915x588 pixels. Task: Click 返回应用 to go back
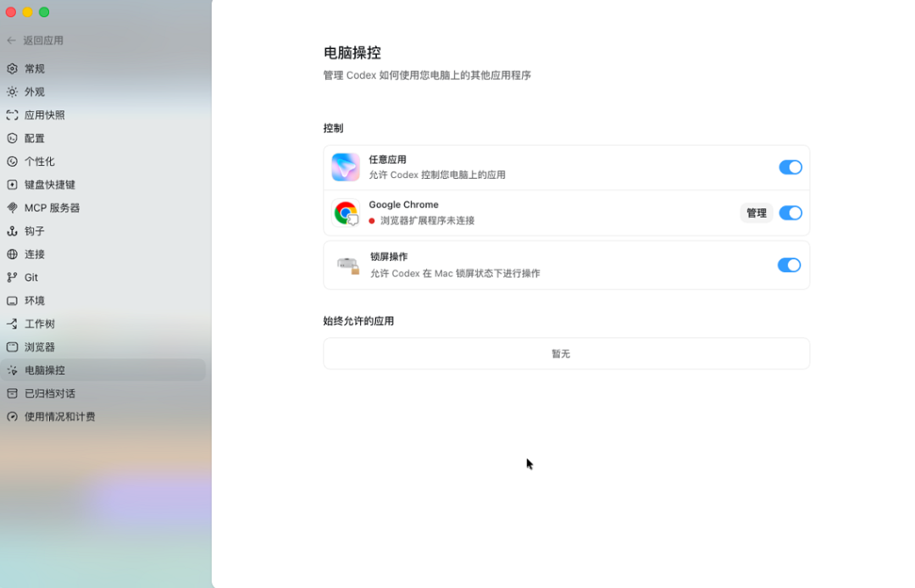43,41
